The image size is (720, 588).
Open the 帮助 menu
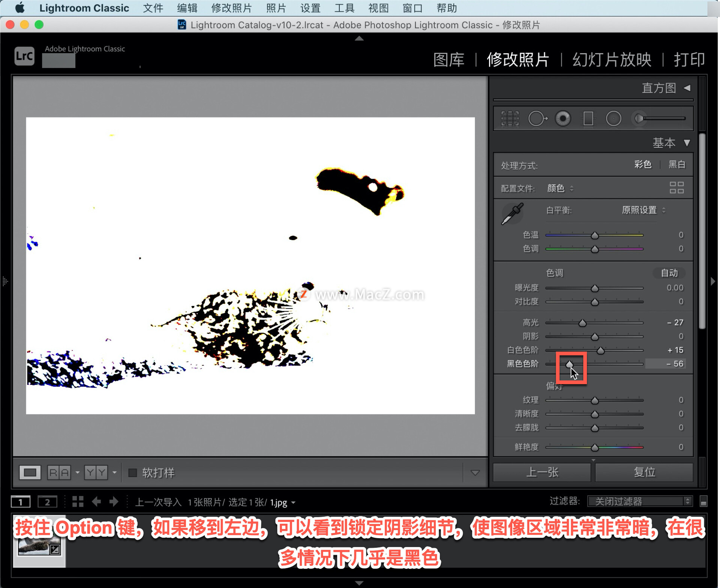(x=447, y=8)
